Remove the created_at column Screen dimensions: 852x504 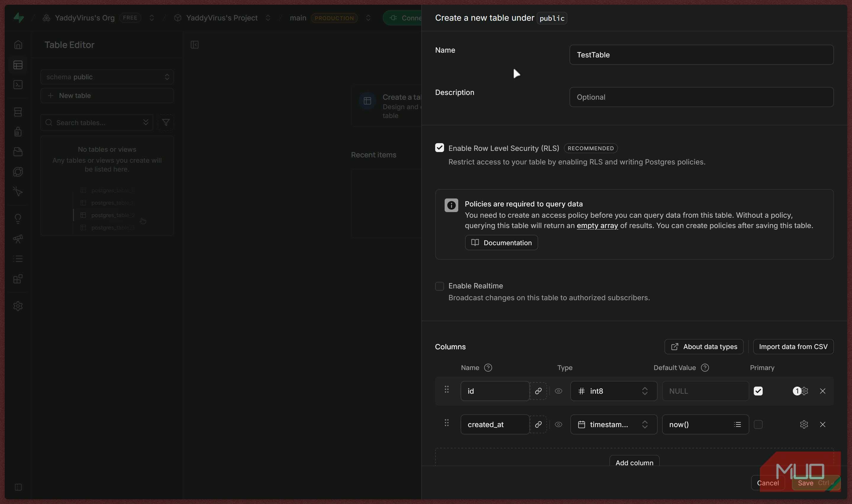(x=822, y=424)
